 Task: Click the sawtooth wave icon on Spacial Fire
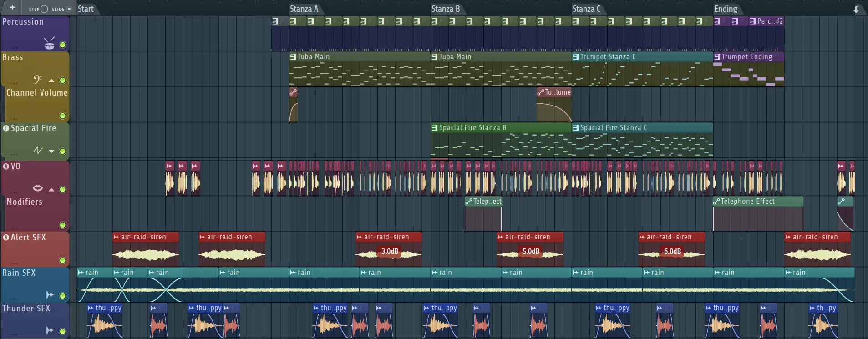(37, 150)
